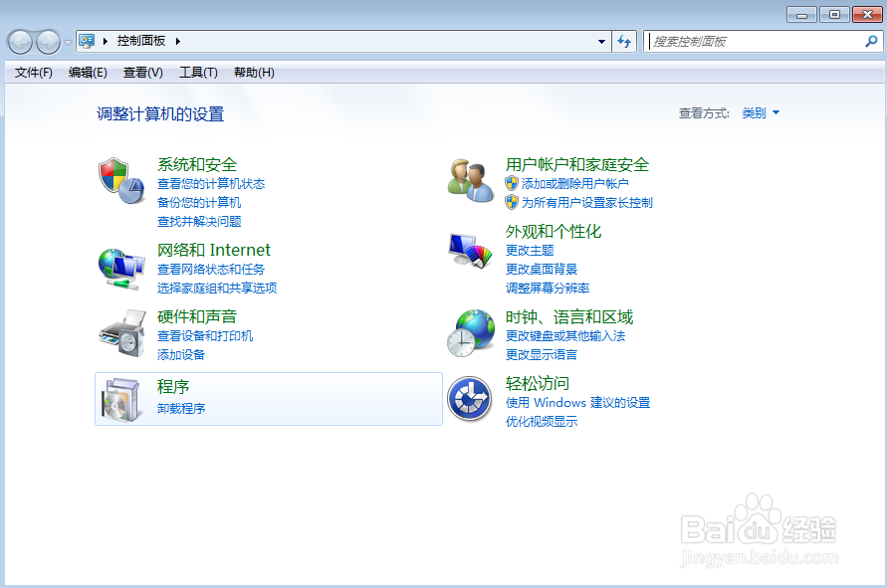Click the control panel icon in address bar
The height and width of the screenshot is (588, 887).
(87, 41)
